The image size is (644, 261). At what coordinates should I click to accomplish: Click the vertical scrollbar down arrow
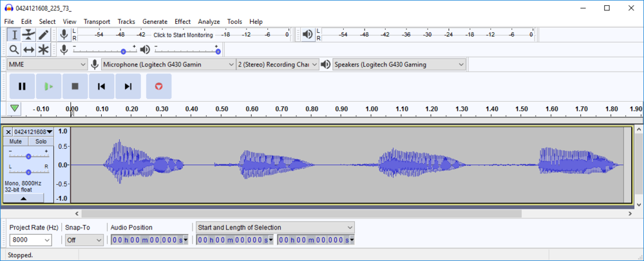point(639,204)
